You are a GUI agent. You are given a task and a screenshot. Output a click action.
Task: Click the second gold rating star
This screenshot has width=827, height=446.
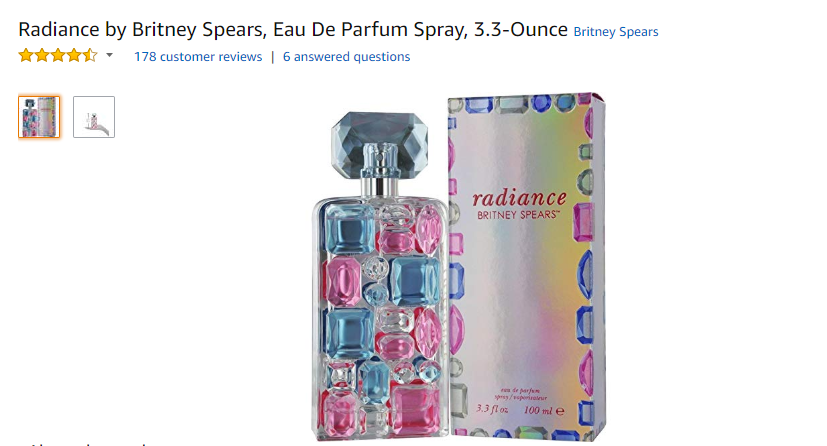point(42,55)
